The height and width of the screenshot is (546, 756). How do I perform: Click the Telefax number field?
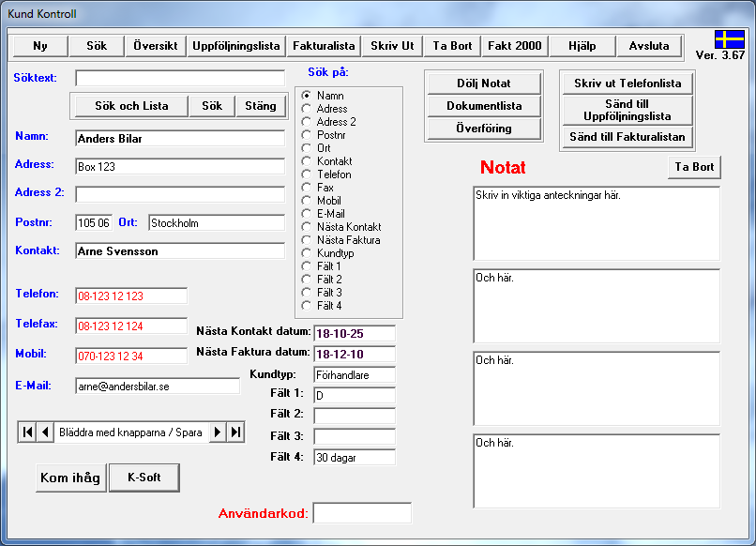click(x=131, y=326)
